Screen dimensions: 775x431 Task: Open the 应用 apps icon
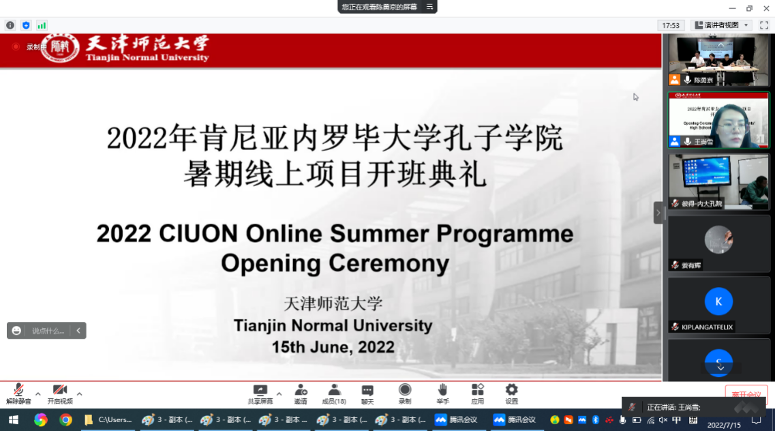[x=477, y=390]
